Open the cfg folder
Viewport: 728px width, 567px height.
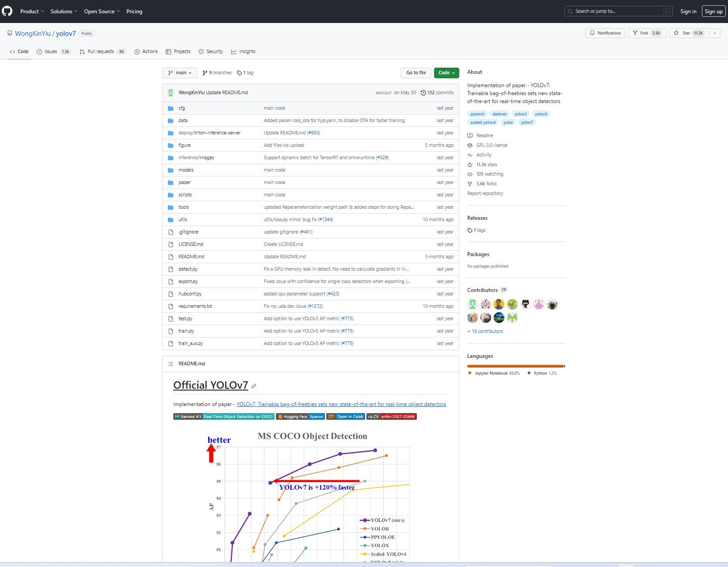click(x=182, y=108)
